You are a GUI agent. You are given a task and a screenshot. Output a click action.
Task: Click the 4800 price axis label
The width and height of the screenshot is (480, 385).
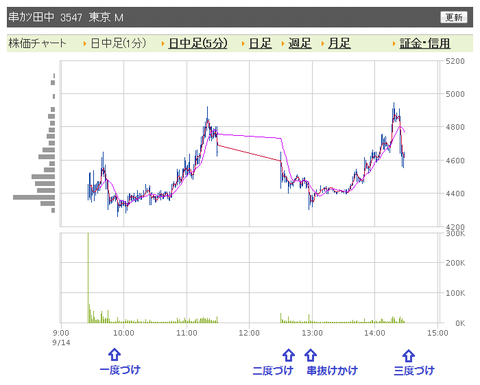[x=455, y=127]
